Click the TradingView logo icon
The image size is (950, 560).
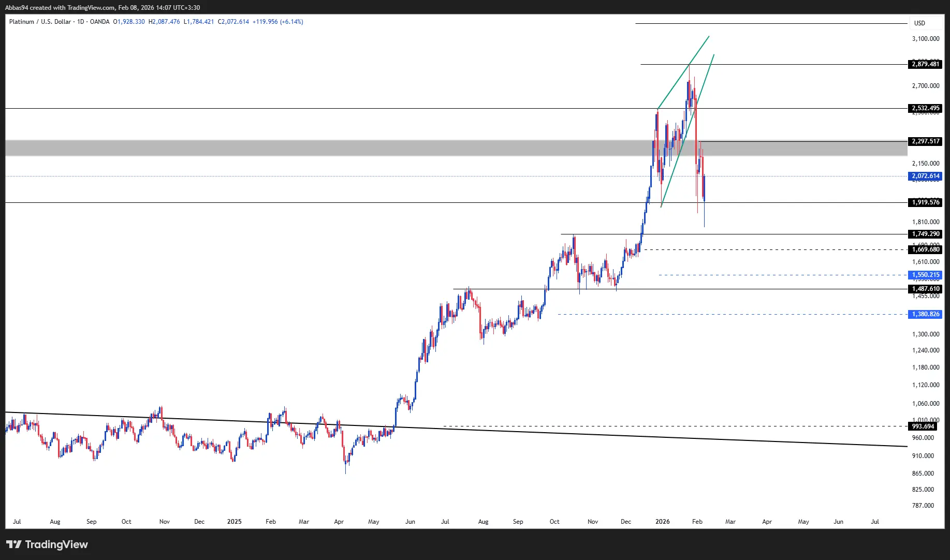(14, 544)
